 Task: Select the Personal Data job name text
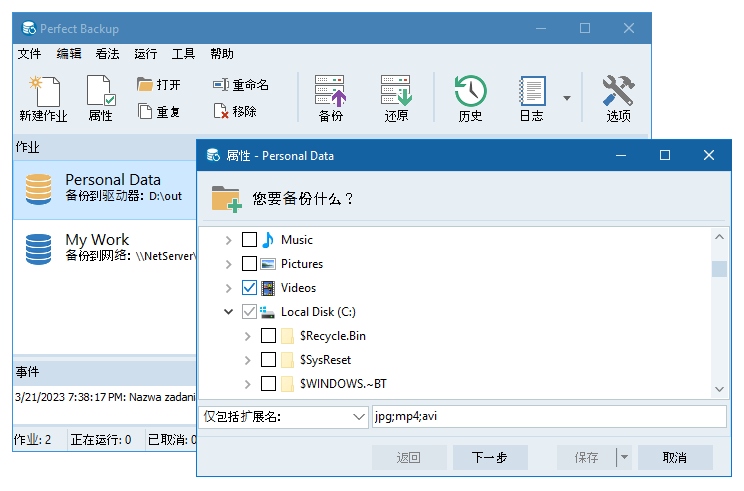[113, 180]
